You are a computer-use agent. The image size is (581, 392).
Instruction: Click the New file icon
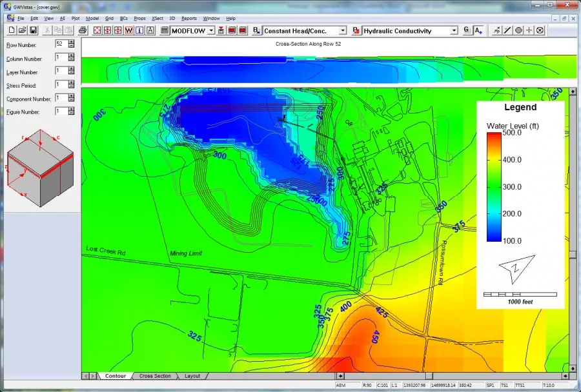click(12, 30)
